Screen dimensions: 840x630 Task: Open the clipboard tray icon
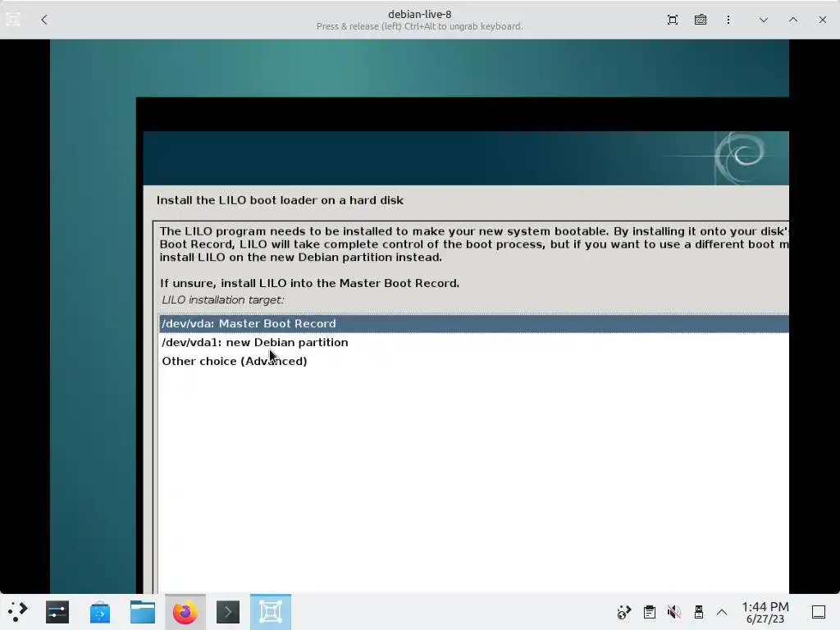click(650, 612)
